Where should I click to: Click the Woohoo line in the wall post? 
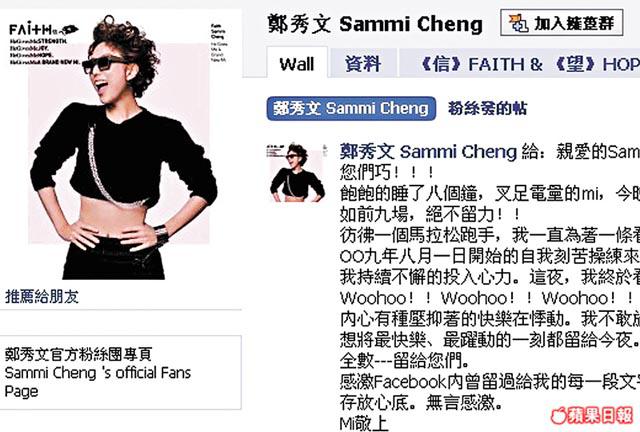tap(487, 298)
